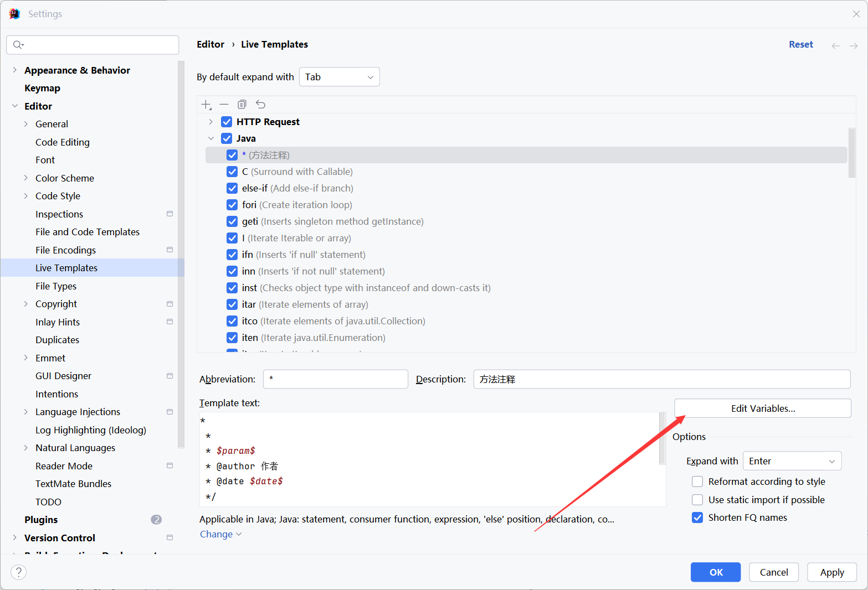Expand the Color Scheme arrow
This screenshot has width=868, height=590.
click(25, 178)
